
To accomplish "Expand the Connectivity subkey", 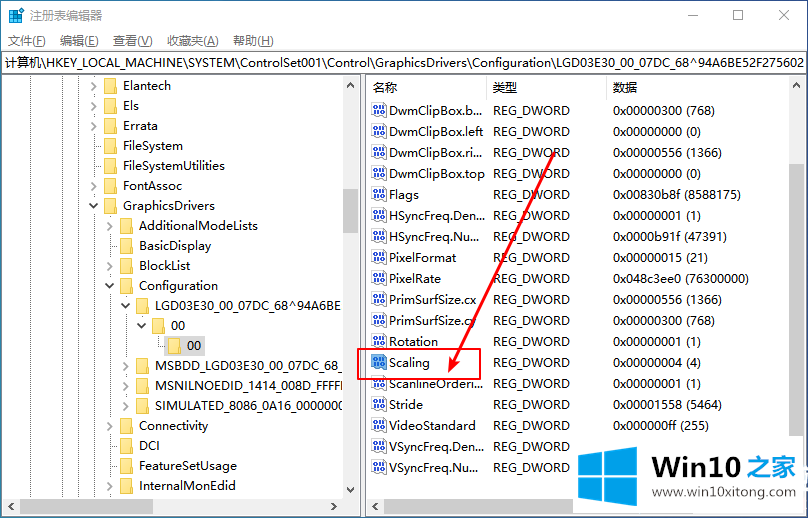I will coord(110,425).
